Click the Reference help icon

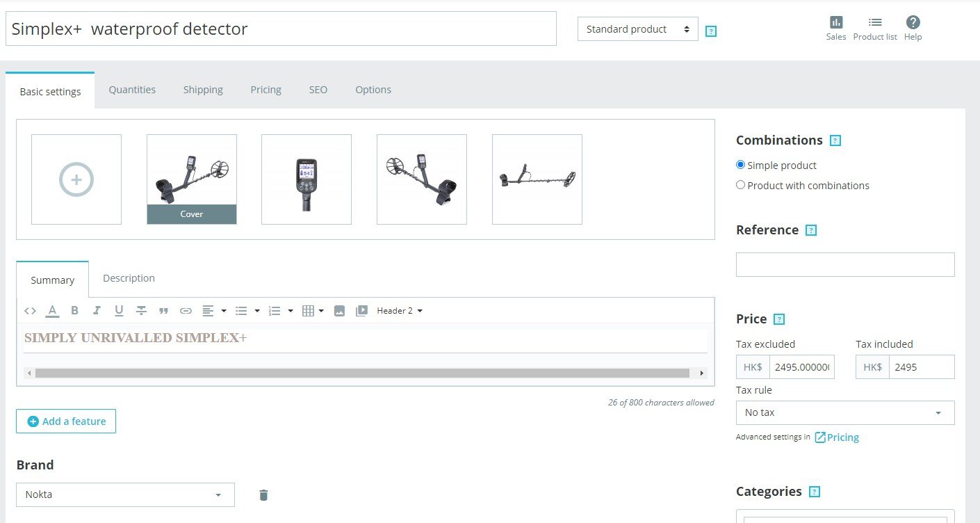tap(811, 230)
